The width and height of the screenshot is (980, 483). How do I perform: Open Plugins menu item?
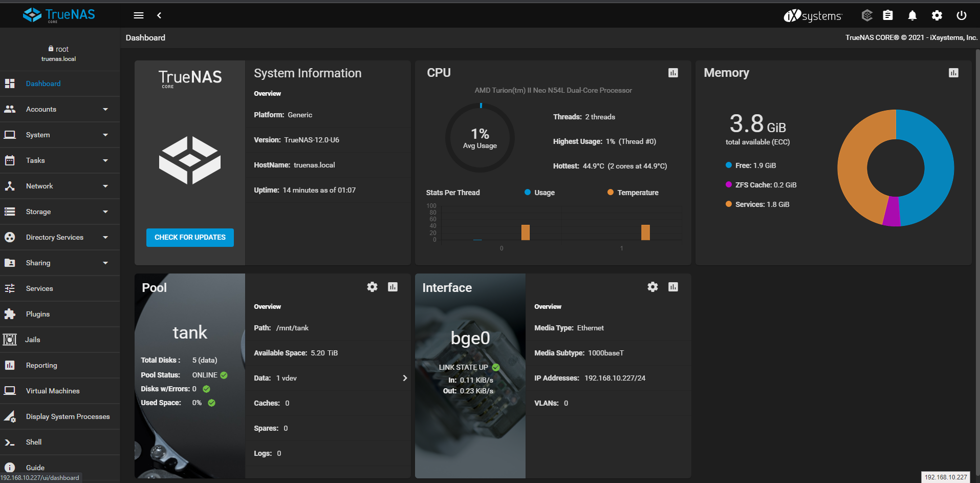[x=60, y=314]
